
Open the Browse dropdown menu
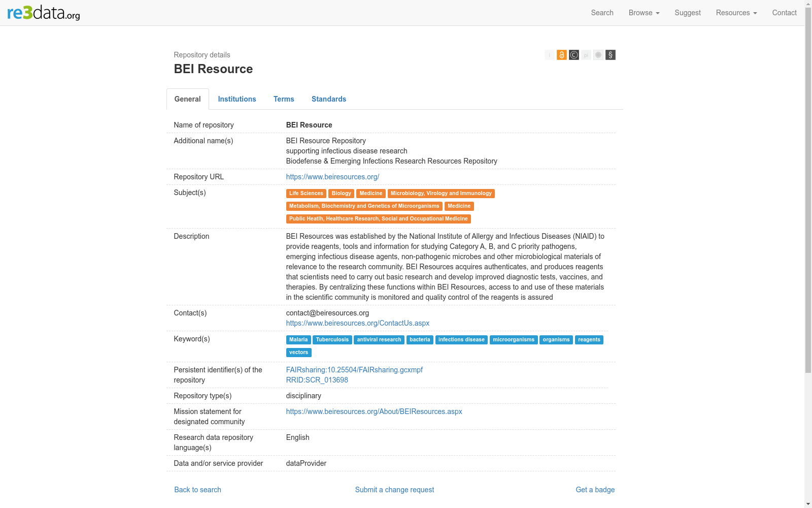(x=644, y=13)
